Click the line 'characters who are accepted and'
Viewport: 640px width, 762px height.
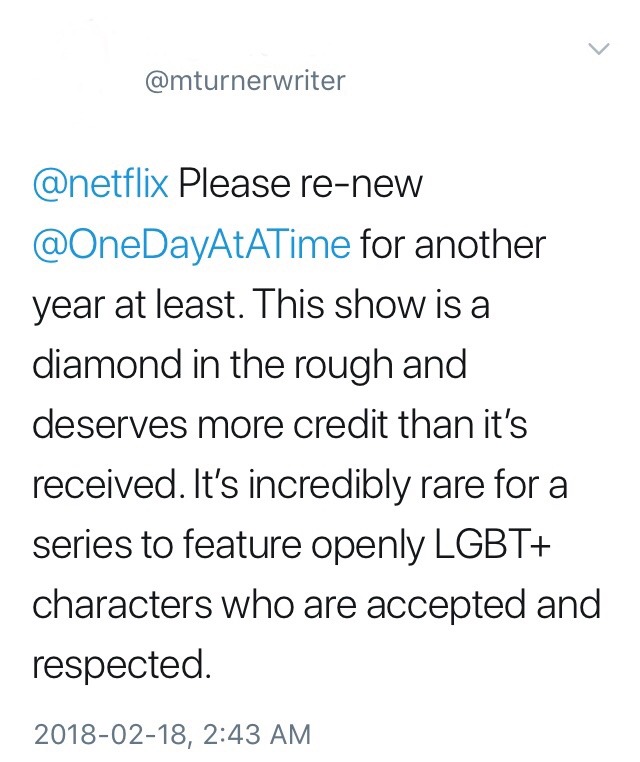(317, 605)
